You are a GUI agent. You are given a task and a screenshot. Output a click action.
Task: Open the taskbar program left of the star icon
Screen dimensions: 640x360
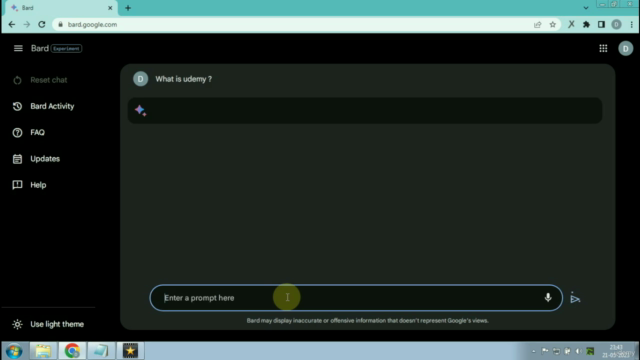101,351
